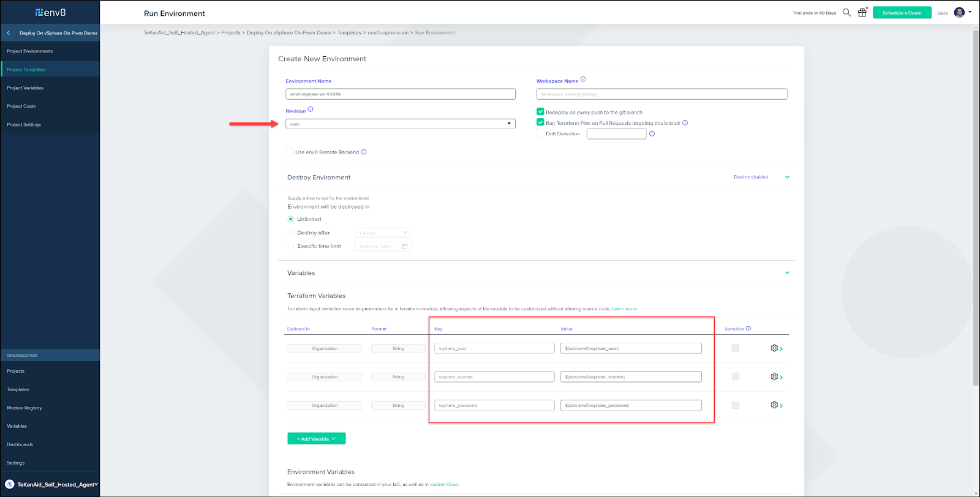The height and width of the screenshot is (497, 980).
Task: Open gear settings for vsphere_vcenter variable
Action: point(774,376)
